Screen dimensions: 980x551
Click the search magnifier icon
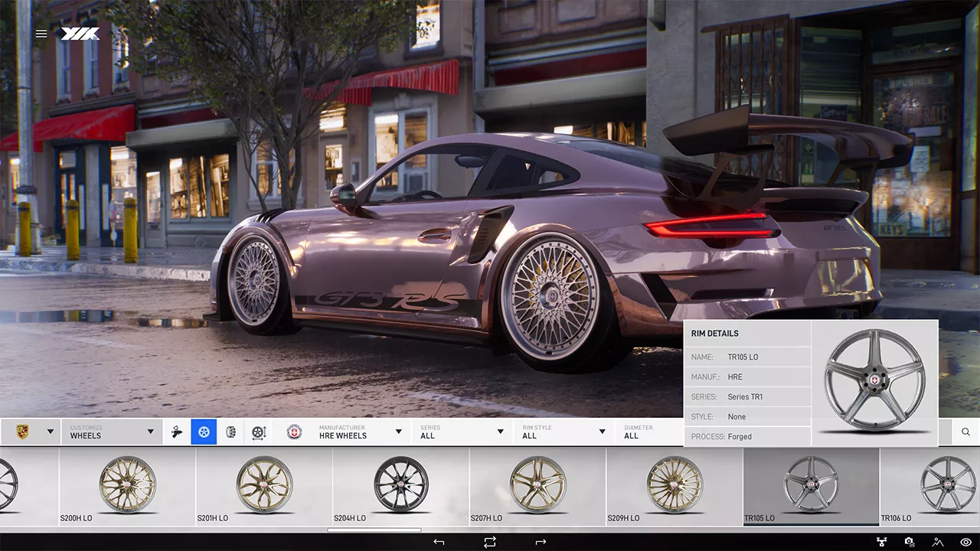[965, 432]
